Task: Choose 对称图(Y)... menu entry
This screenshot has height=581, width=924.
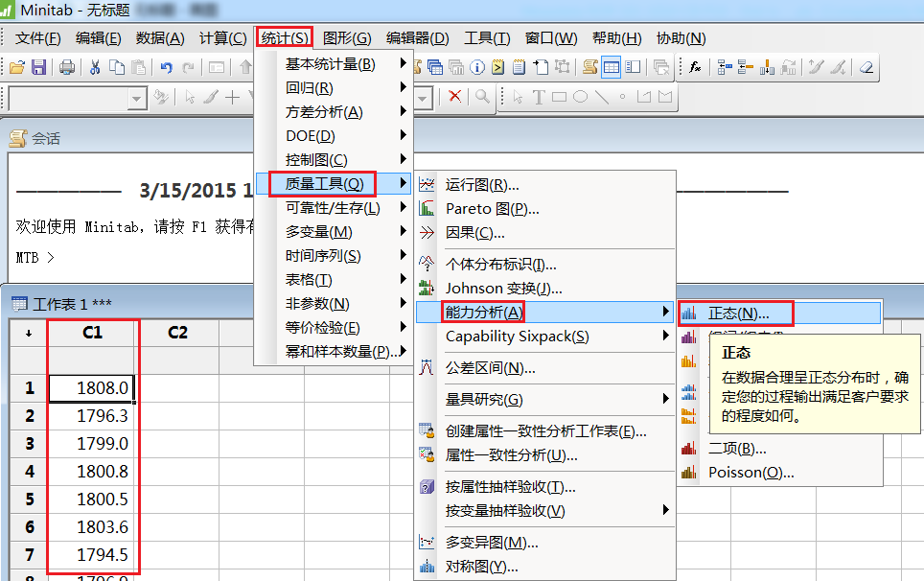Action: pos(545,567)
